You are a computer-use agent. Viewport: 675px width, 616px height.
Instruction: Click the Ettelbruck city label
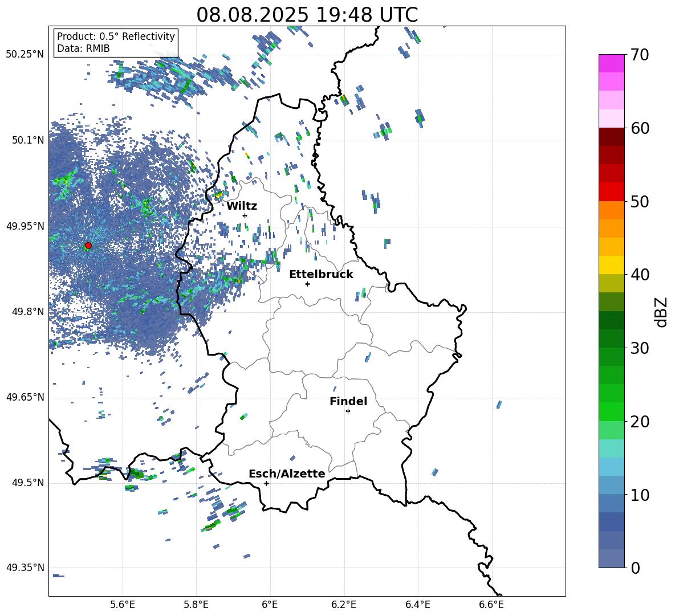tap(321, 275)
